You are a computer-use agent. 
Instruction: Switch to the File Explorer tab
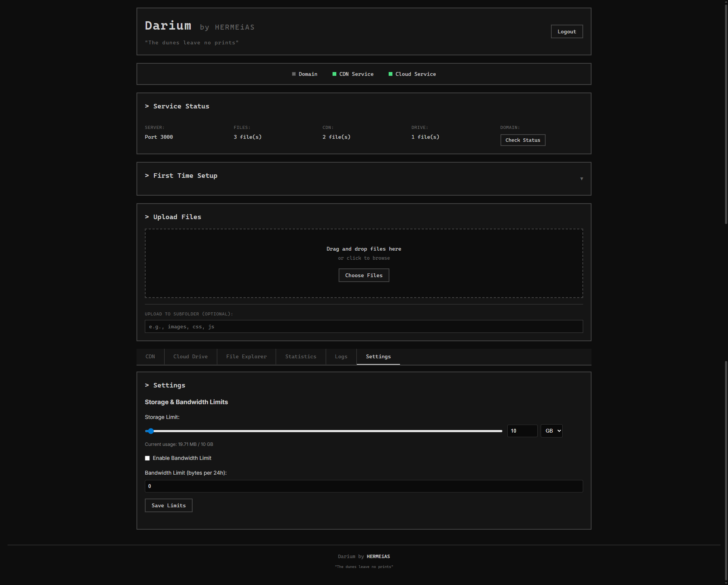[x=246, y=356]
